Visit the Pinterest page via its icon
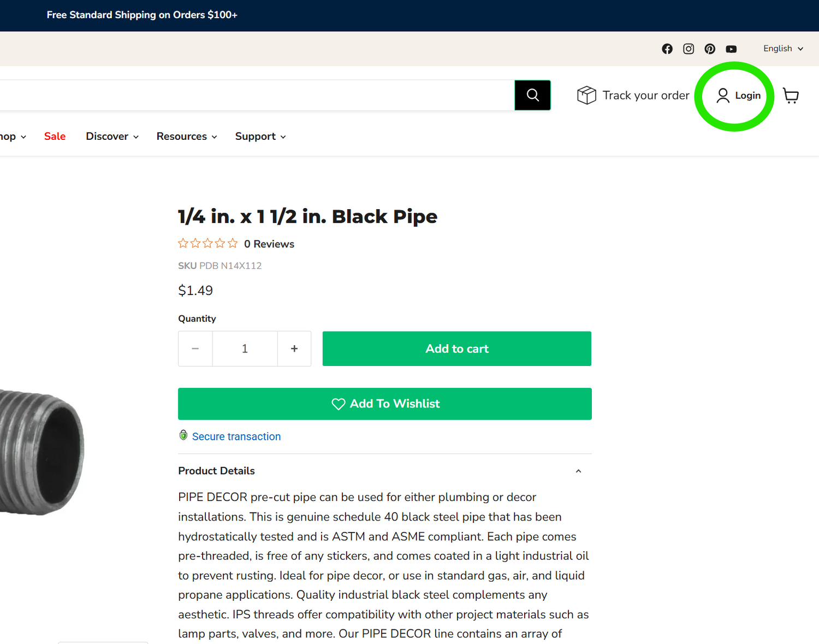 coord(709,49)
